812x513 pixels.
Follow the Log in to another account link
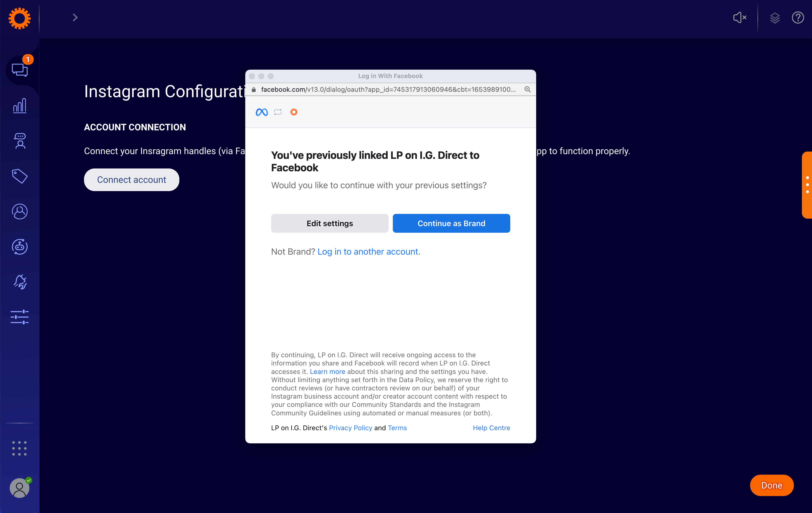(x=369, y=252)
